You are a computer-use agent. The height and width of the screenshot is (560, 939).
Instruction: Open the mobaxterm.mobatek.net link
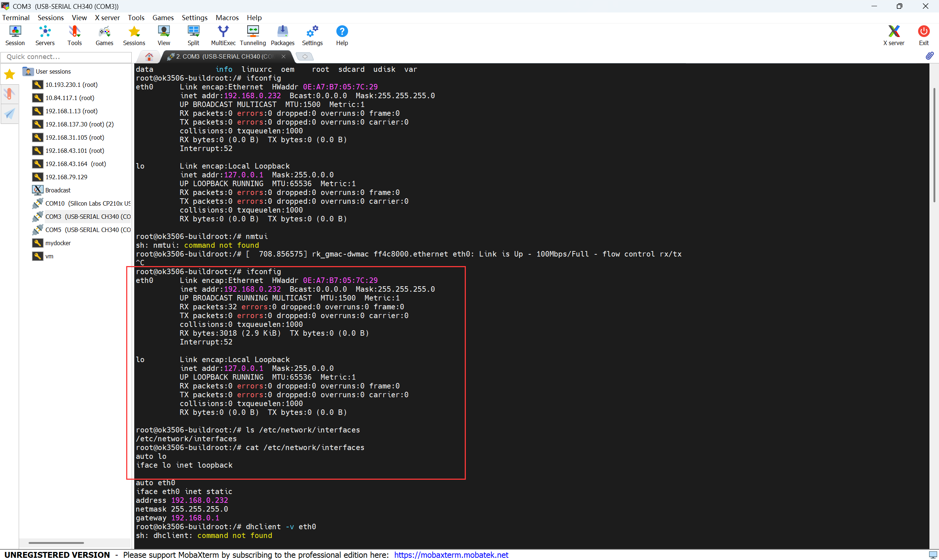pos(451,555)
